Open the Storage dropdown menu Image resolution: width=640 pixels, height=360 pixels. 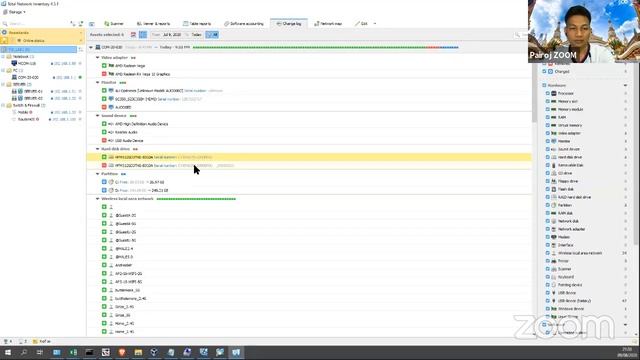click(x=15, y=12)
